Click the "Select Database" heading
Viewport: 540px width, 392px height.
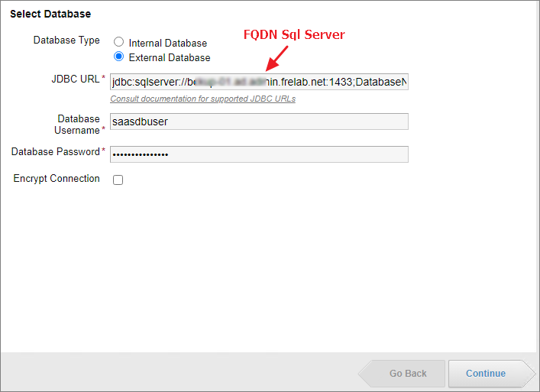coord(50,14)
